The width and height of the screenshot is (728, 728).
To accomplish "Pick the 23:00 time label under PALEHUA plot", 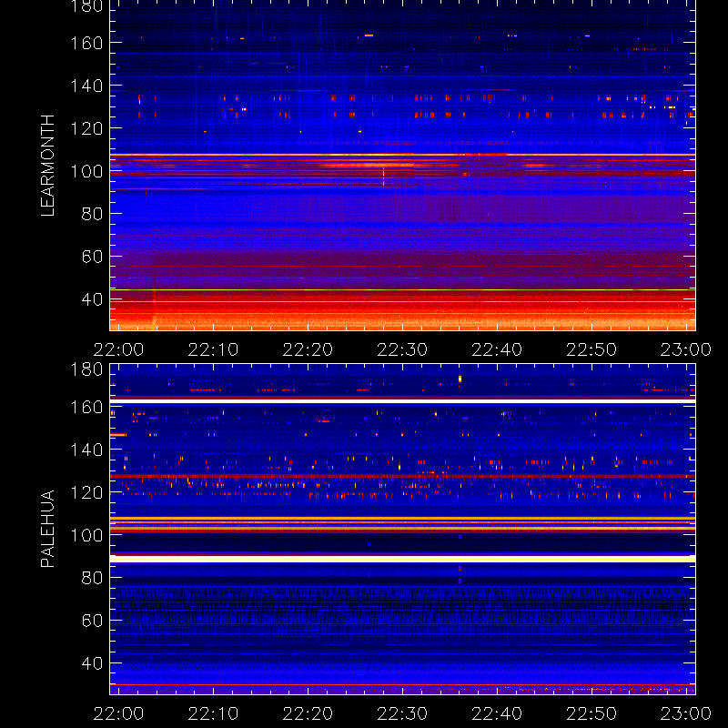I will coord(686,713).
